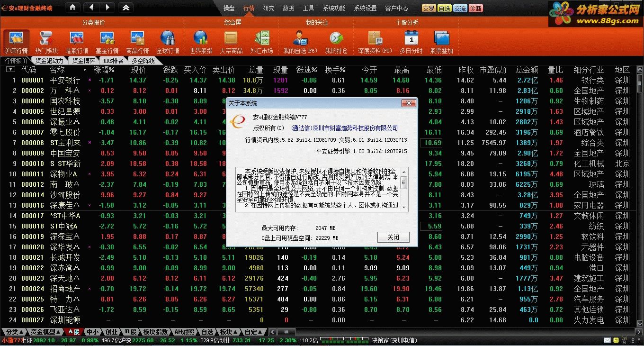Image resolution: width=644 pixels, height=346 pixels.
Task: Click the 上证 index value in status bar
Action: pyautogui.click(x=45, y=340)
